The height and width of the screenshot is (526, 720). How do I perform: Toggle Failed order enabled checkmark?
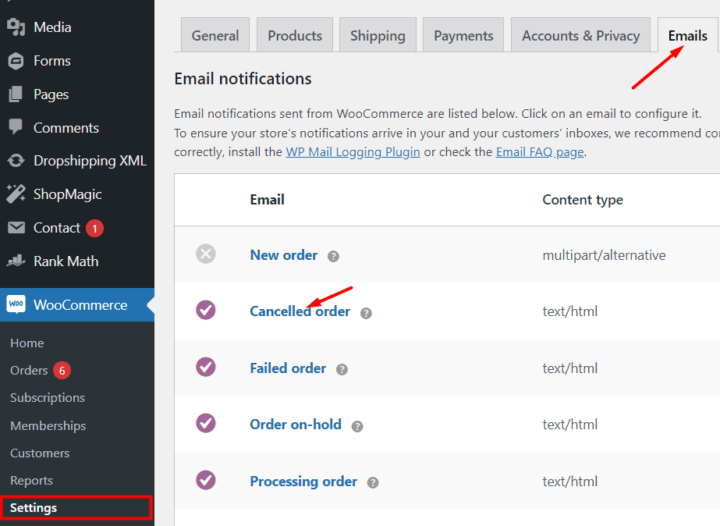coord(206,367)
